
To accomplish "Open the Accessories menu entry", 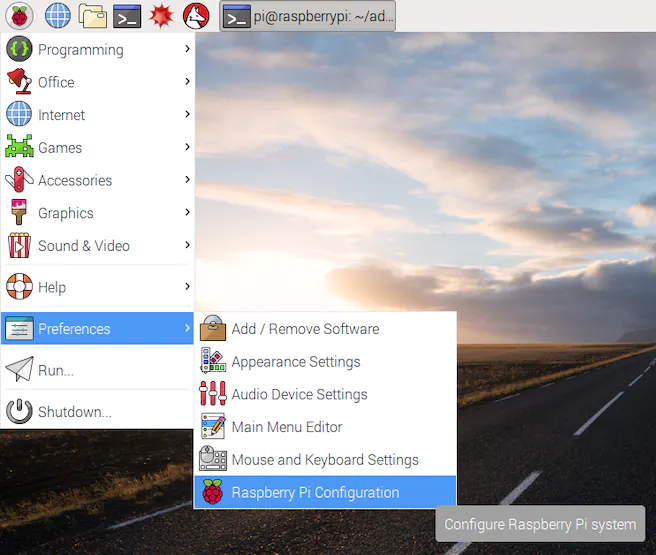I will click(97, 180).
